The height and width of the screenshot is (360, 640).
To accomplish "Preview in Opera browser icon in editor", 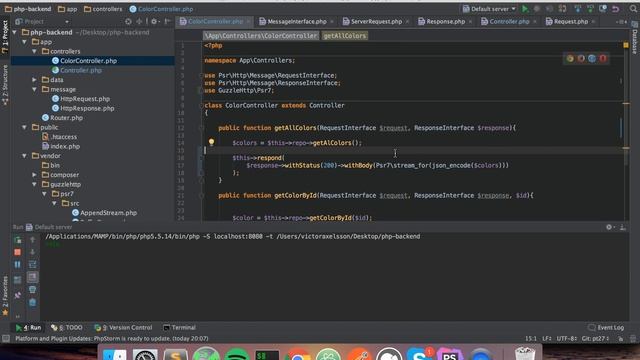I will click(x=603, y=58).
